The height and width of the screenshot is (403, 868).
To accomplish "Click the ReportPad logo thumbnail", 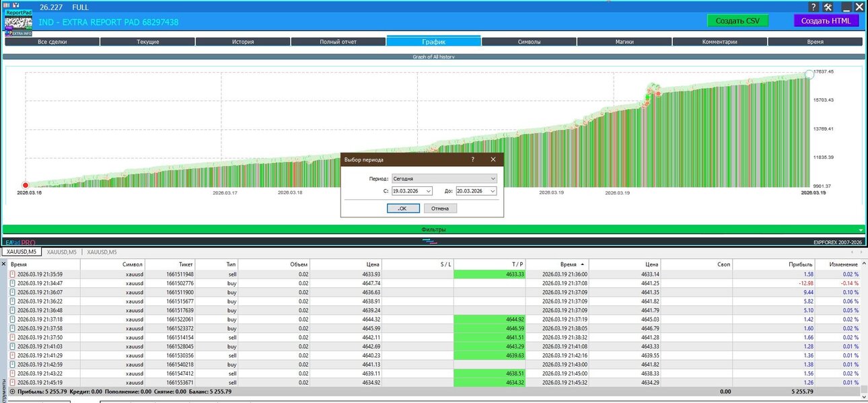I will [x=18, y=23].
